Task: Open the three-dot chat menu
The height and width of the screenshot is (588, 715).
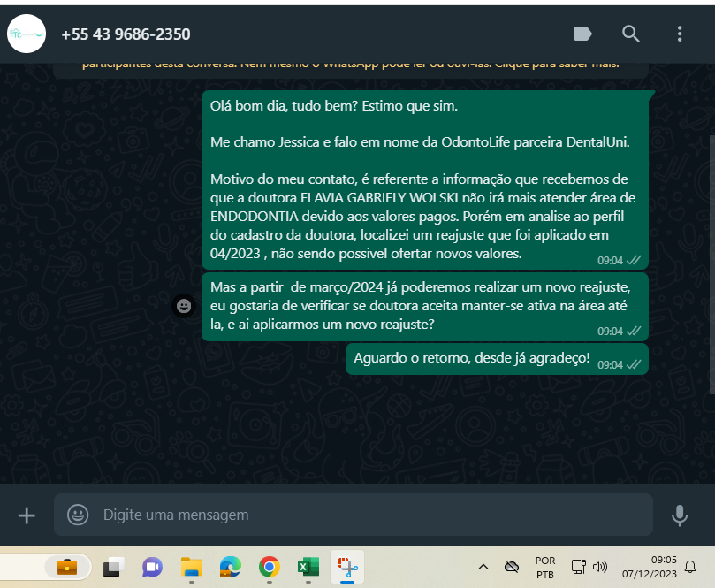Action: (680, 34)
